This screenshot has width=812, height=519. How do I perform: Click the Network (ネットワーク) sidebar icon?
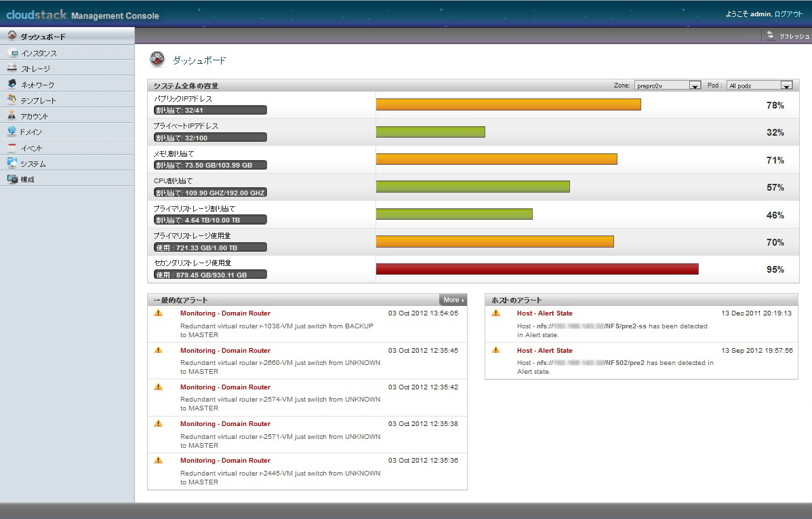point(12,83)
